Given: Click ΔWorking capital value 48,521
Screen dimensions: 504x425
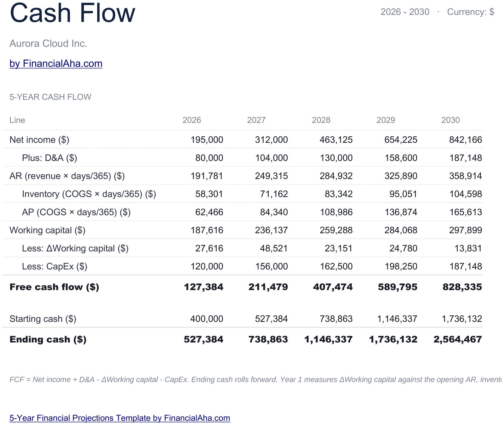Looking at the screenshot, I should [x=274, y=248].
